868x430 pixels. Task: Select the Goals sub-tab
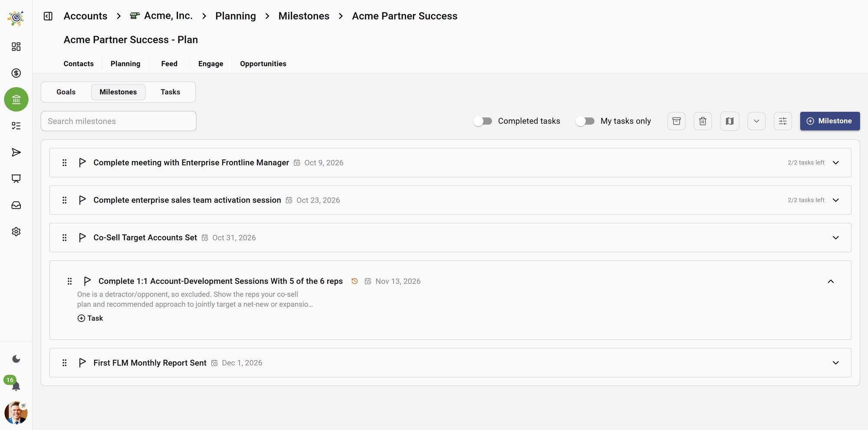pos(66,92)
